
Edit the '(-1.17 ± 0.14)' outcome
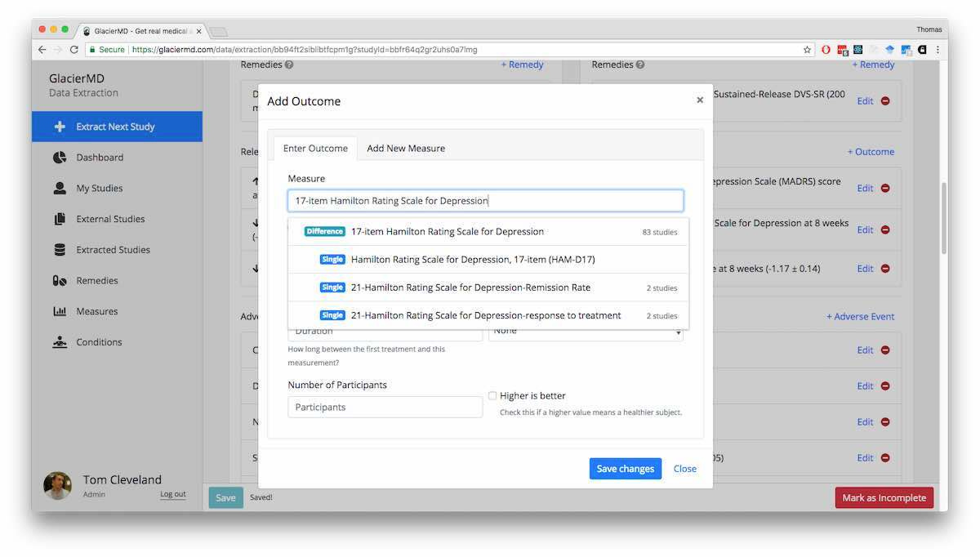coord(865,269)
